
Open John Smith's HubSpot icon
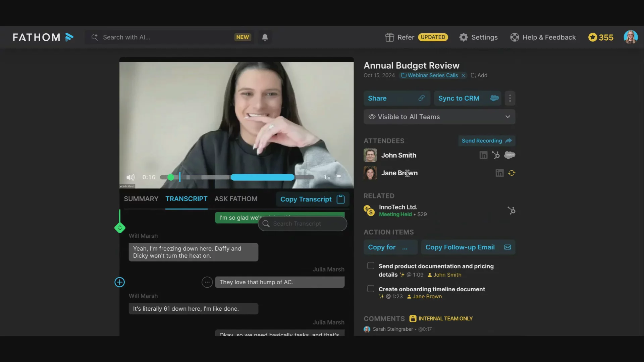496,155
